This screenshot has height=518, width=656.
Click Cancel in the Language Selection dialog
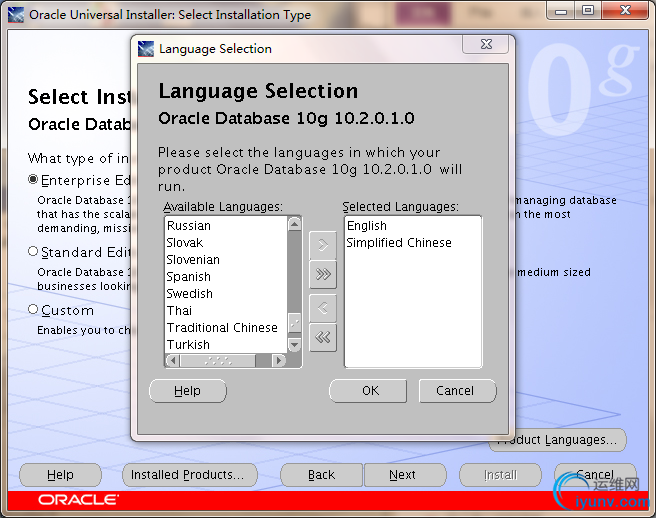pyautogui.click(x=457, y=391)
